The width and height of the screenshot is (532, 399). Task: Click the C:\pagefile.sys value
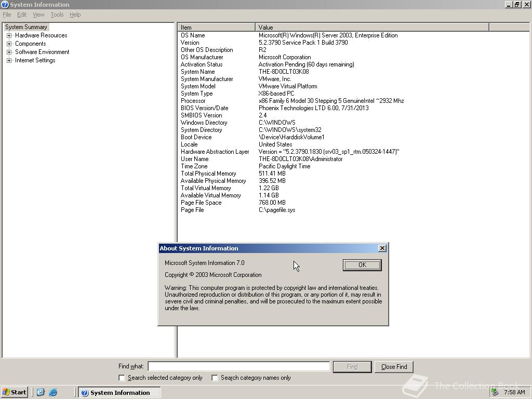(x=277, y=210)
